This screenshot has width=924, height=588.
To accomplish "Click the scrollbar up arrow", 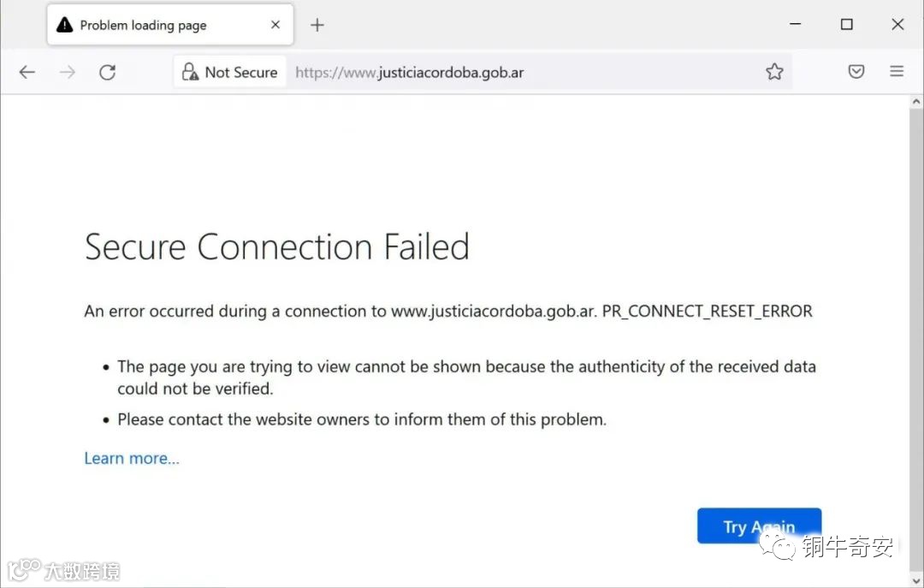I will click(x=916, y=104).
